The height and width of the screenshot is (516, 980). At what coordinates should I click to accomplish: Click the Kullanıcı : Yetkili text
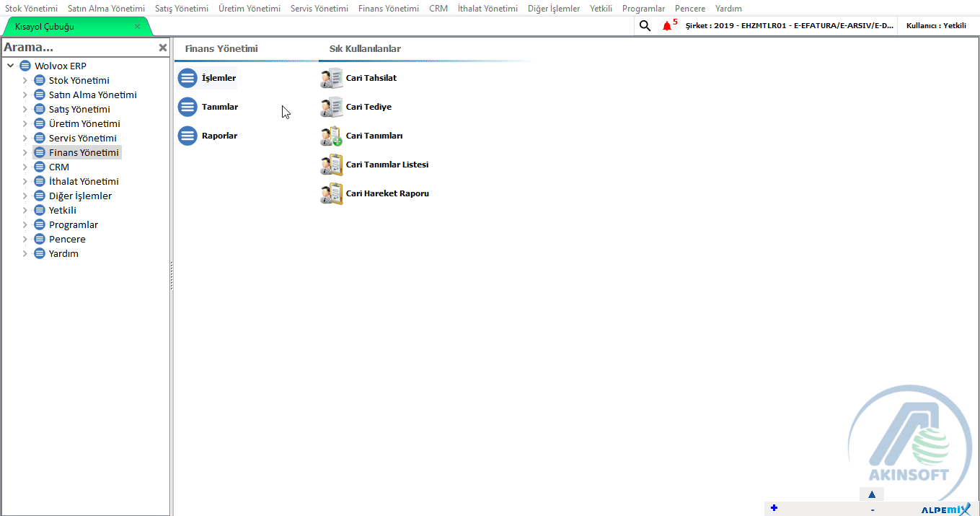pyautogui.click(x=936, y=26)
